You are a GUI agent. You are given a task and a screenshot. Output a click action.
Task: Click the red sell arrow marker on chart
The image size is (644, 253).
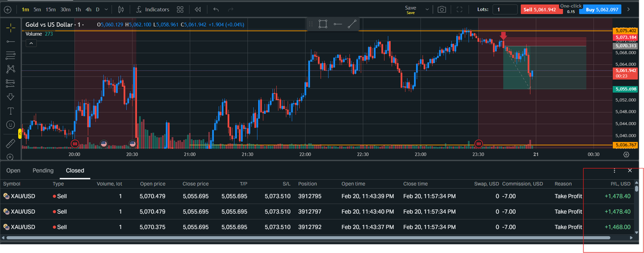coord(503,36)
